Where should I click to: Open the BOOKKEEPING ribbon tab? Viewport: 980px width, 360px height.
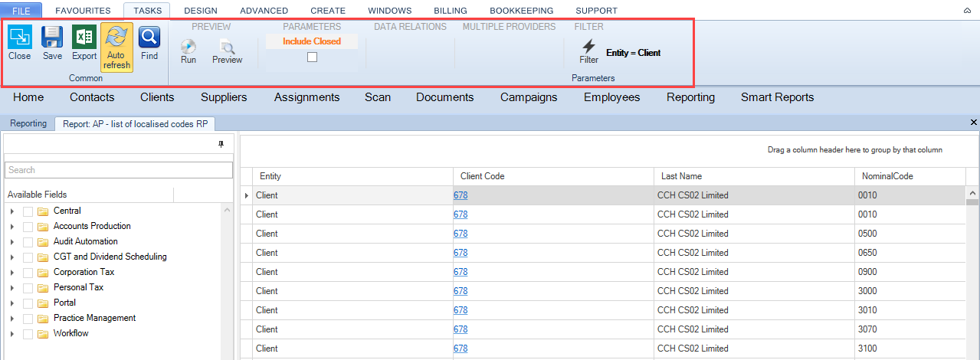521,11
